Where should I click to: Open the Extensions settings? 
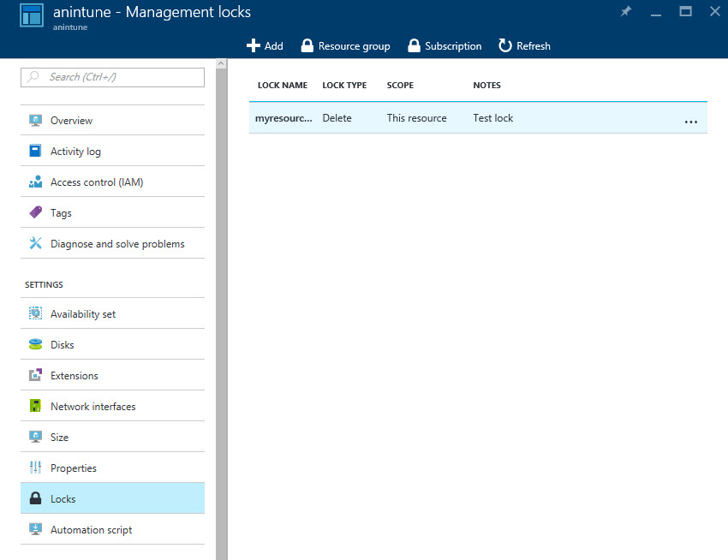pos(112,375)
